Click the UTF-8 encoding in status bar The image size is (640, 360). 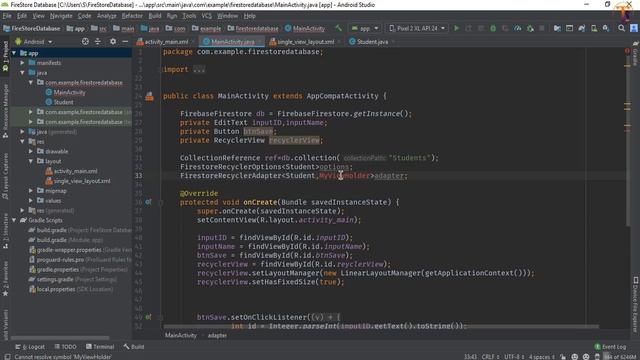[x=514, y=357]
